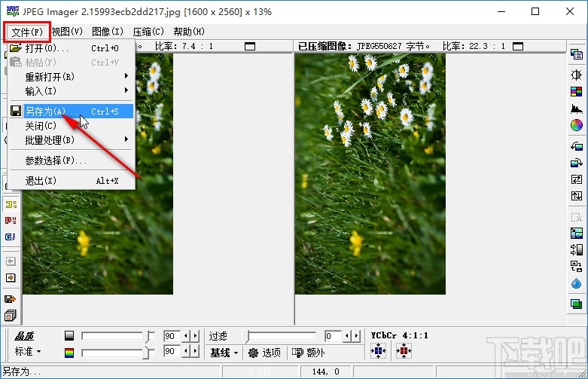Click the 选项 options gear button
The height and width of the screenshot is (379, 588).
pyautogui.click(x=264, y=353)
